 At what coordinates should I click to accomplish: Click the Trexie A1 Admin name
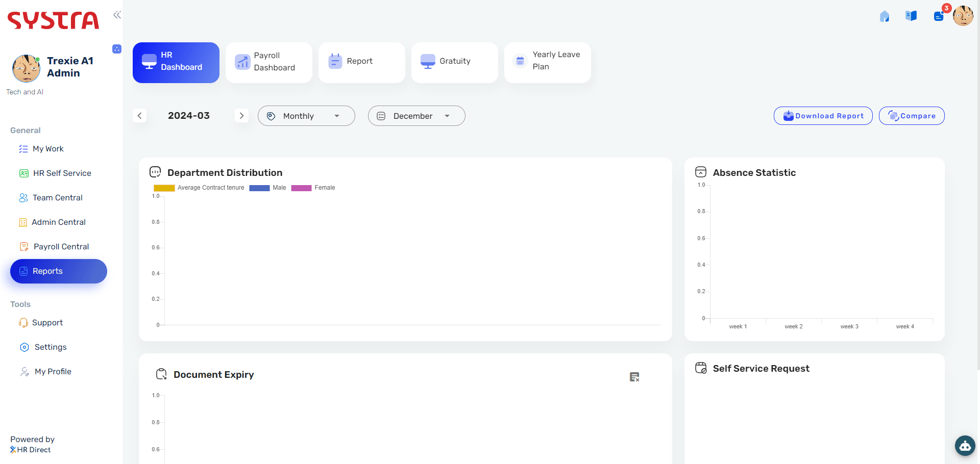tap(70, 67)
